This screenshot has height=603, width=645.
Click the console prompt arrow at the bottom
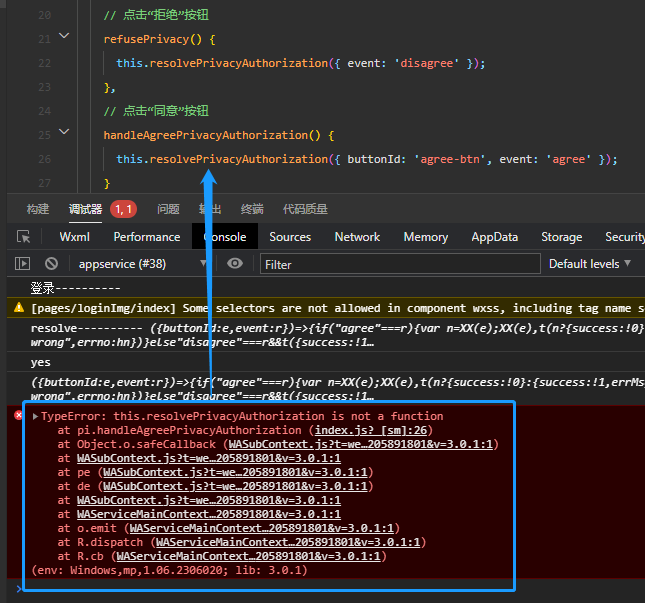coord(19,589)
